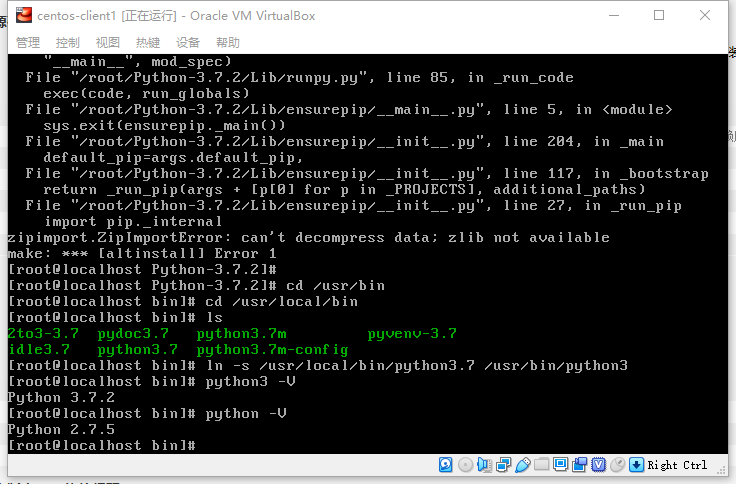Click the keyboard capture arrow icon
The image size is (736, 484).
point(636,465)
